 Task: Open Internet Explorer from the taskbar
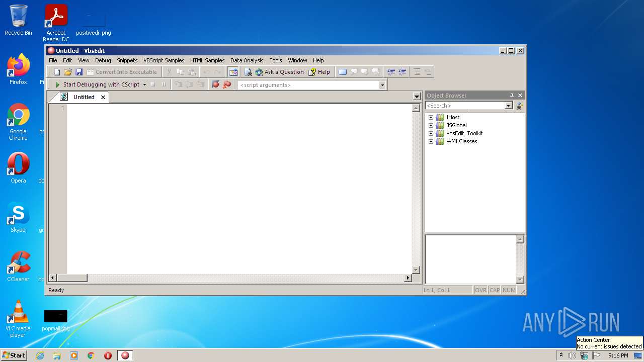(x=40, y=355)
